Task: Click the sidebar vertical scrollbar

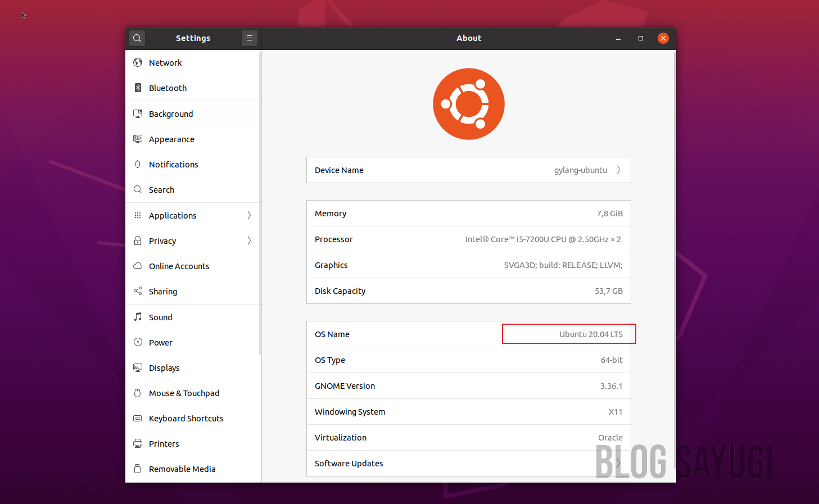Action: [260, 203]
